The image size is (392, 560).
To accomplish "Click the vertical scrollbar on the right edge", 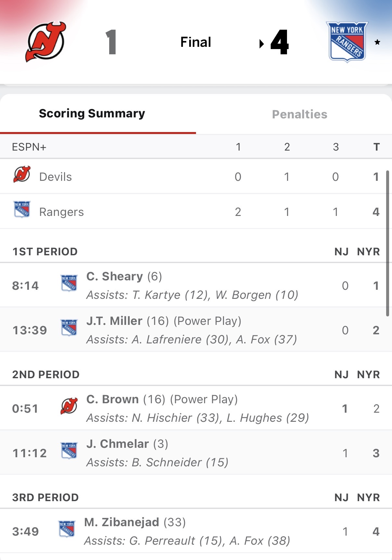I will [387, 243].
